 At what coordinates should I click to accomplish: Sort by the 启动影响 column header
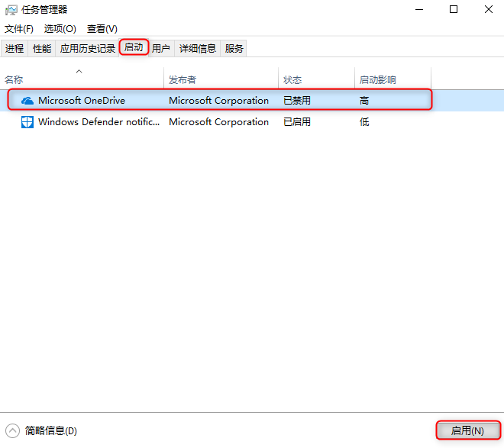(x=393, y=79)
